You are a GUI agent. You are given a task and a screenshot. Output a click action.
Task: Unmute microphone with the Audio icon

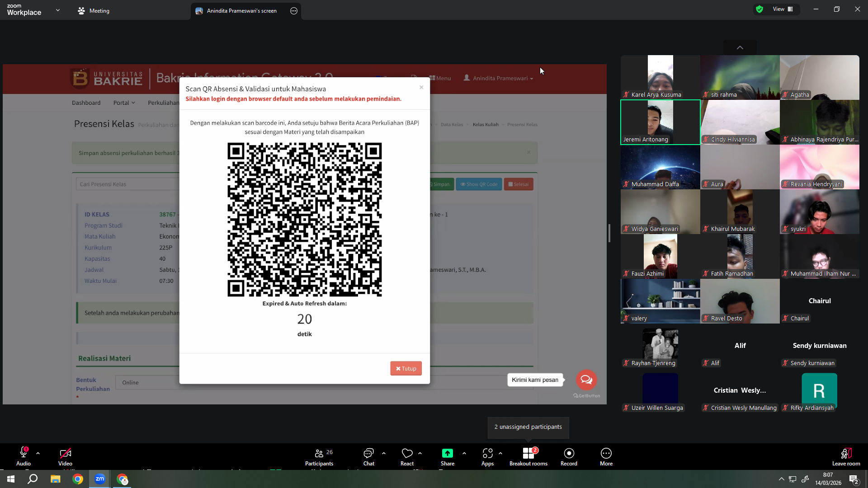coord(24,453)
